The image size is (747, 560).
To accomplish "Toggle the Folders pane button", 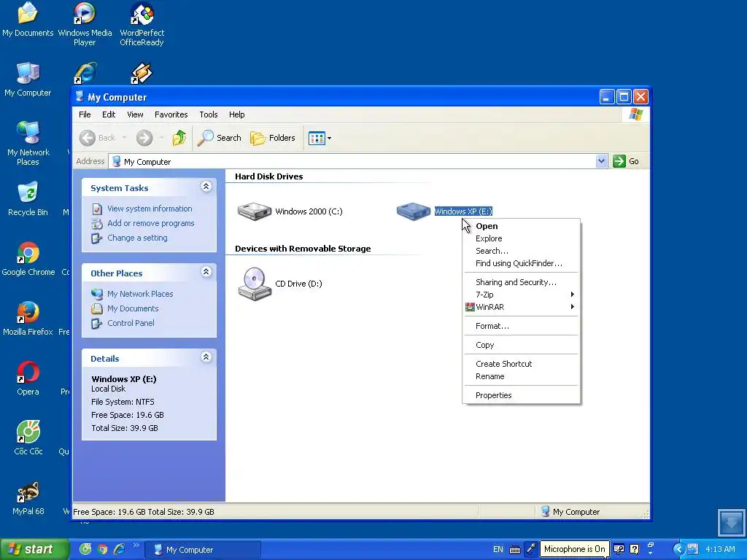I will click(x=273, y=138).
